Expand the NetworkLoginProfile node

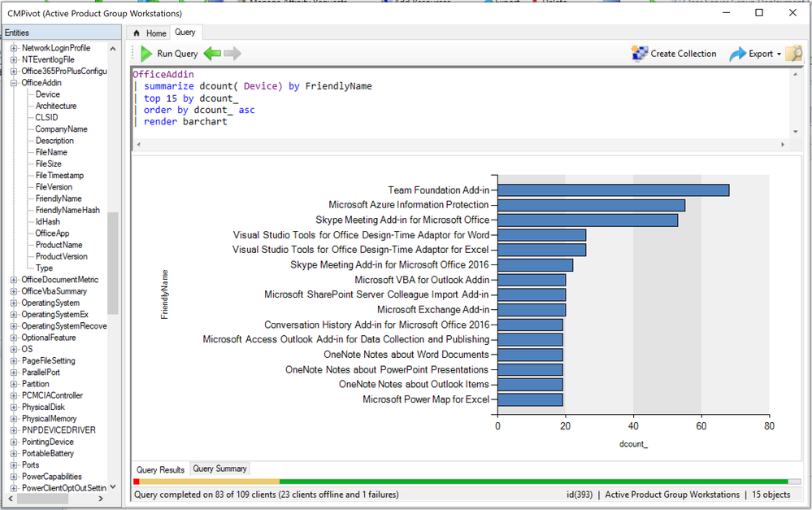pos(14,48)
